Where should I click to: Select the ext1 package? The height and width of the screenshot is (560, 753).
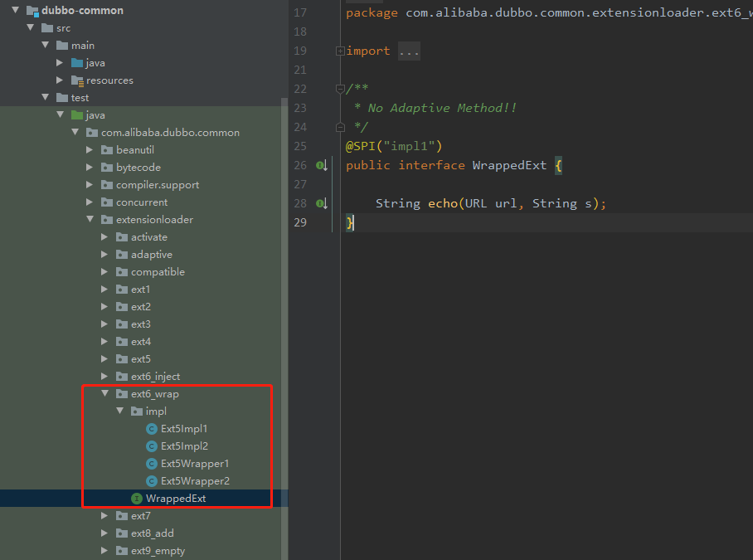[141, 289]
